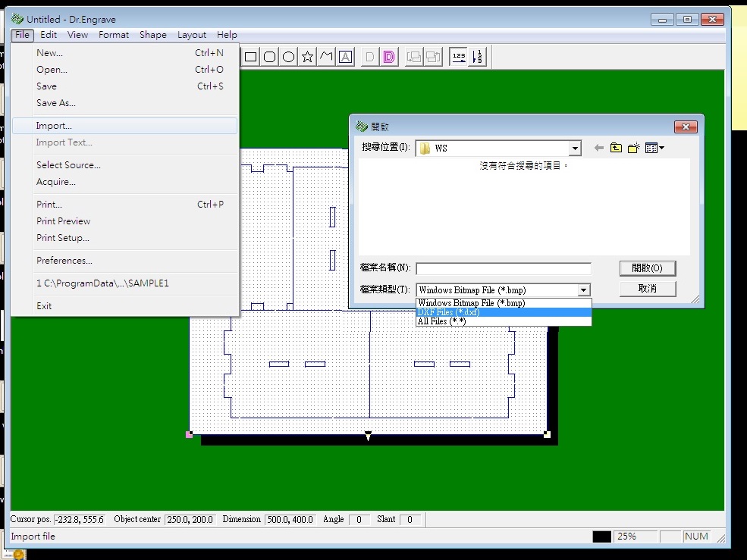Choose Print Preview from the File menu
The width and height of the screenshot is (747, 560).
point(125,221)
